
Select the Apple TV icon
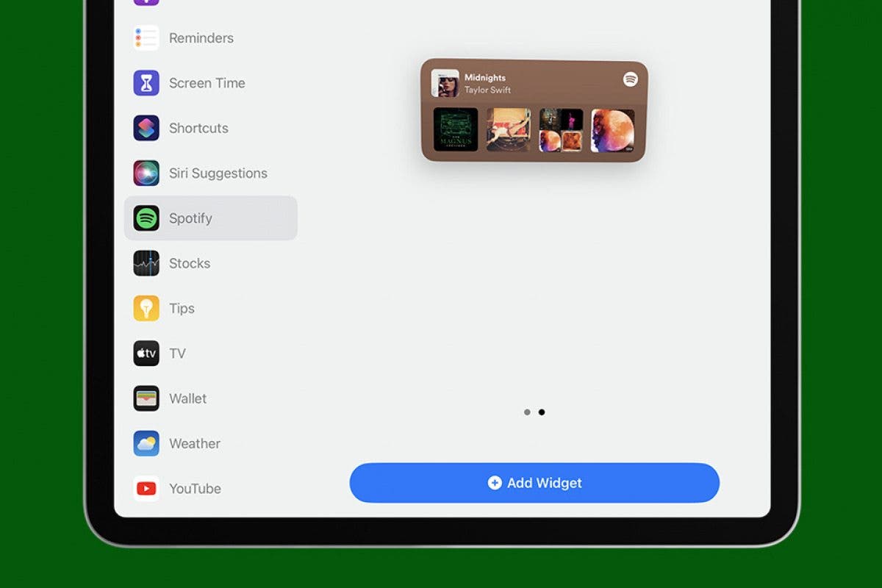pos(146,354)
